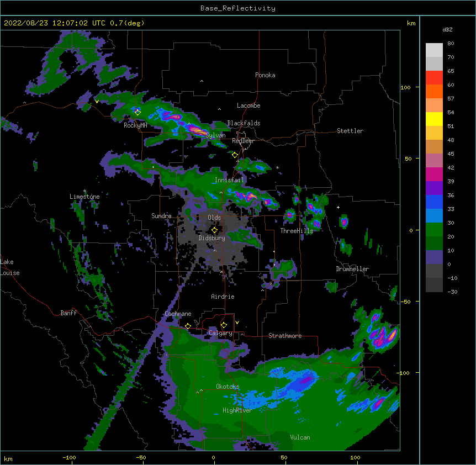Viewport: 476px width, 465px height.
Task: Click the Limestone label
Action: [x=84, y=197]
